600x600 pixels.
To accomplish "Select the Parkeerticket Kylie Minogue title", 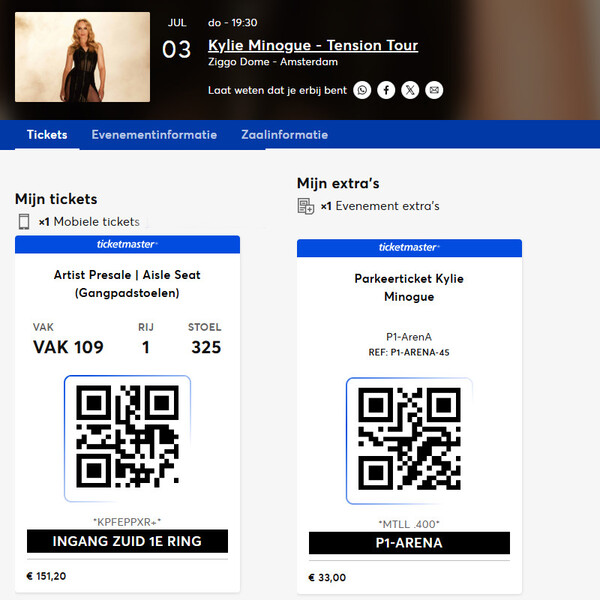I will click(x=409, y=287).
